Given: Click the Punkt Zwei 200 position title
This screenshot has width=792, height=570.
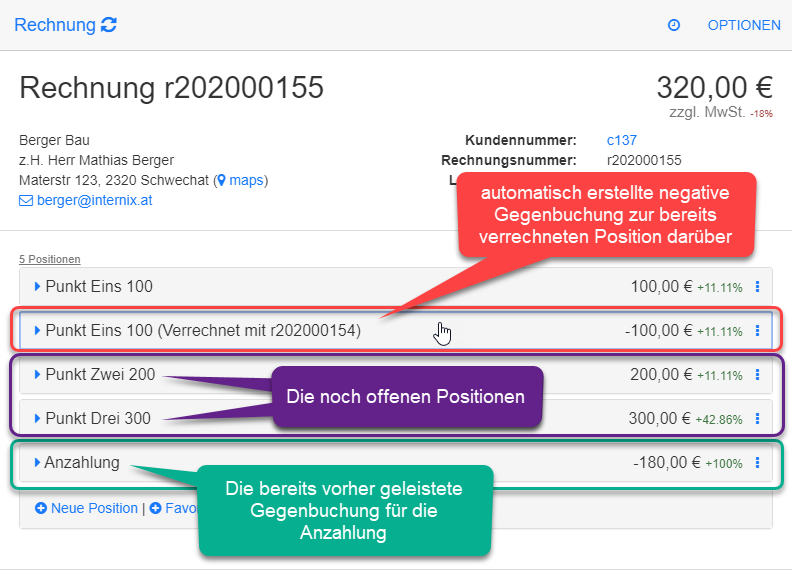Looking at the screenshot, I should point(100,374).
